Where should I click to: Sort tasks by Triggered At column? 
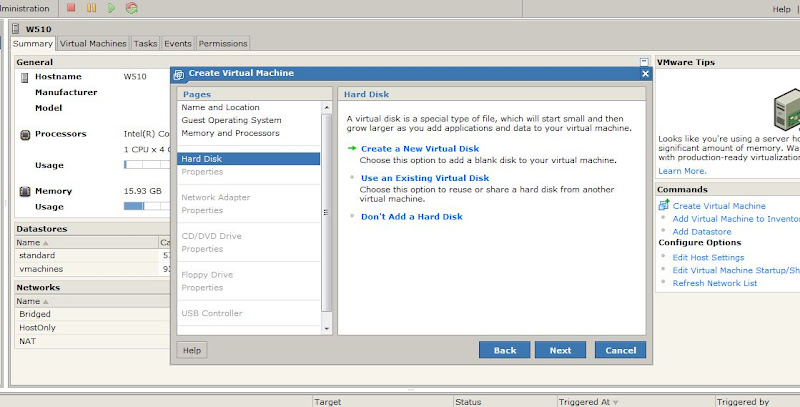click(x=635, y=401)
